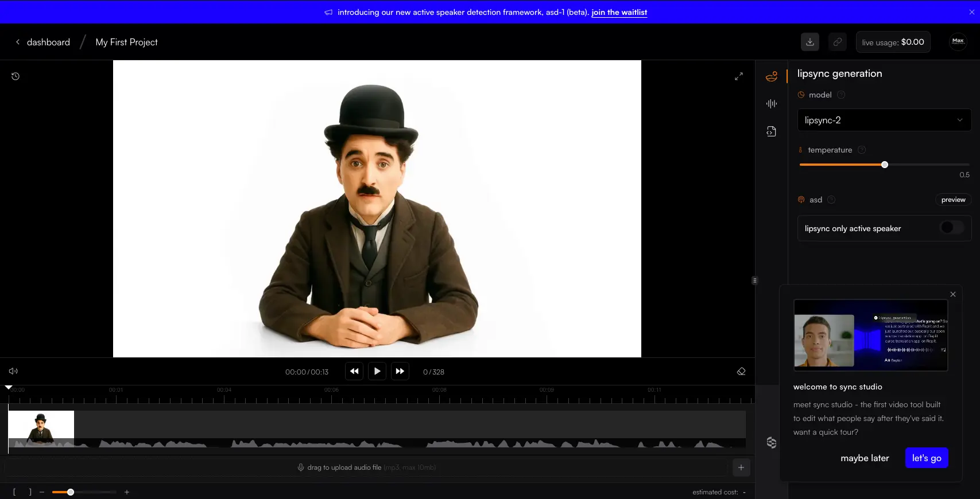
Task: Show the temperature help tooltip icon
Action: [862, 150]
